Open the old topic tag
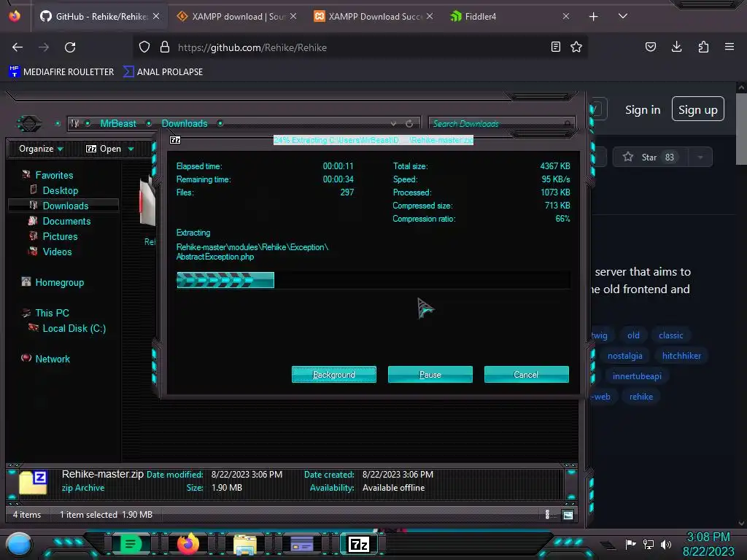Viewport: 747px width, 560px height. point(633,335)
